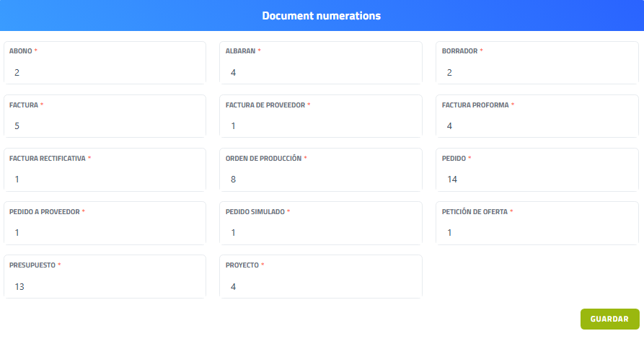Click the PROYECTO numeration input
The width and height of the screenshot is (644, 349).
click(321, 286)
